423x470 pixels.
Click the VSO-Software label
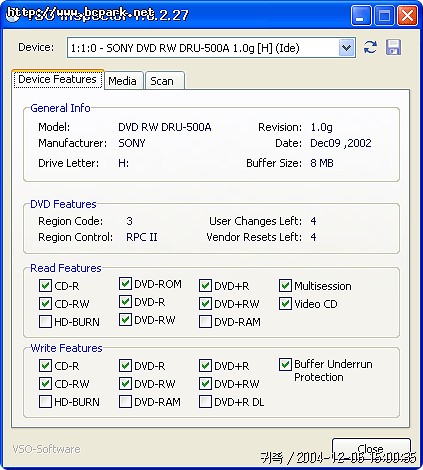pyautogui.click(x=46, y=449)
